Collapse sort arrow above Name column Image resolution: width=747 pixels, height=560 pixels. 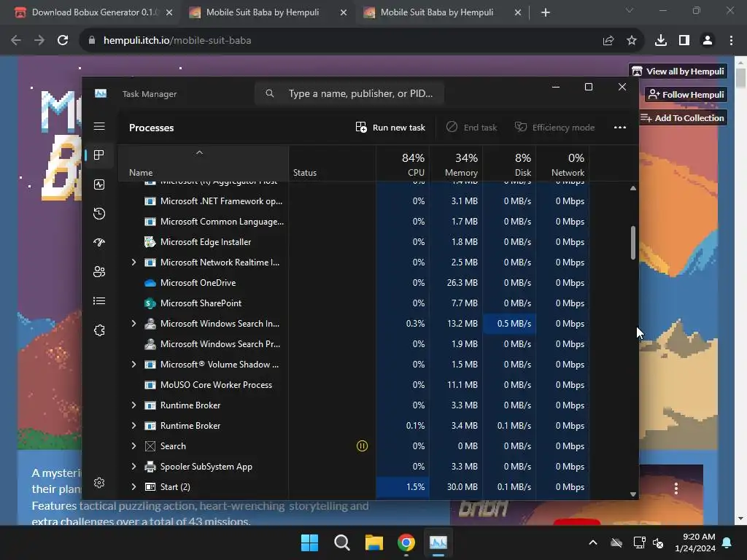(x=200, y=153)
